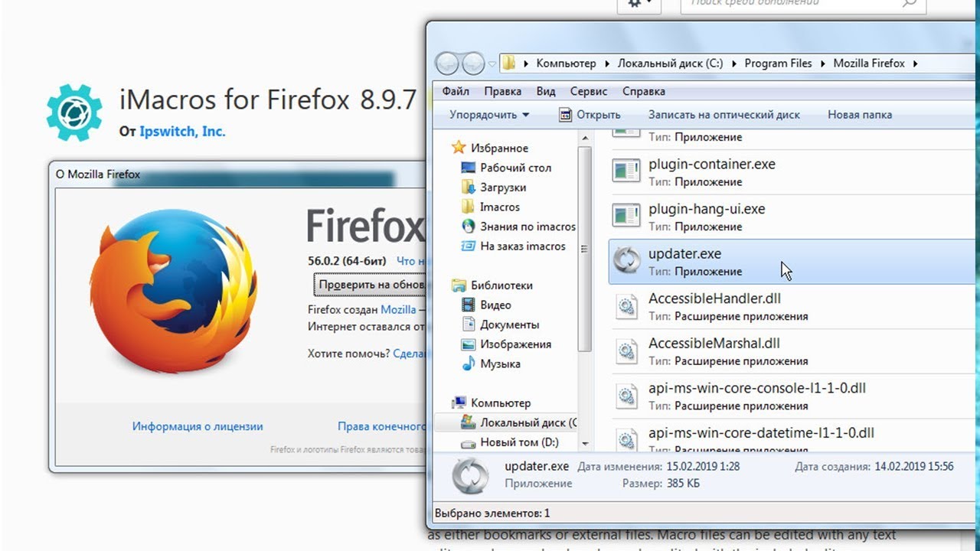
Task: Click the Открыть toolbar button
Action: coord(590,115)
